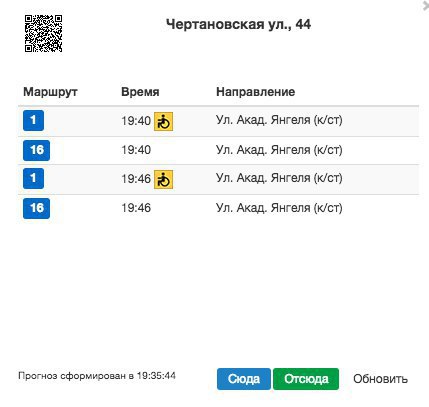Screen dimensions: 429x407
Task: Close the dialog with the X button
Action: tap(426, 5)
